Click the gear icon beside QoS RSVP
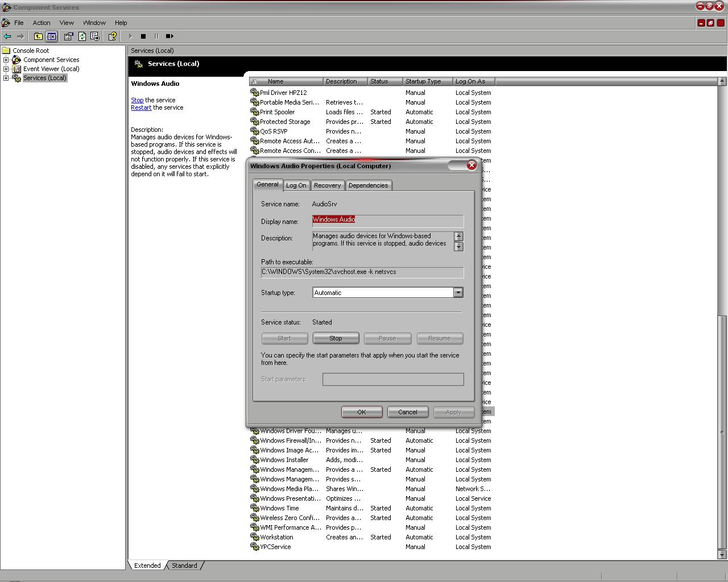728x582 pixels. (255, 131)
